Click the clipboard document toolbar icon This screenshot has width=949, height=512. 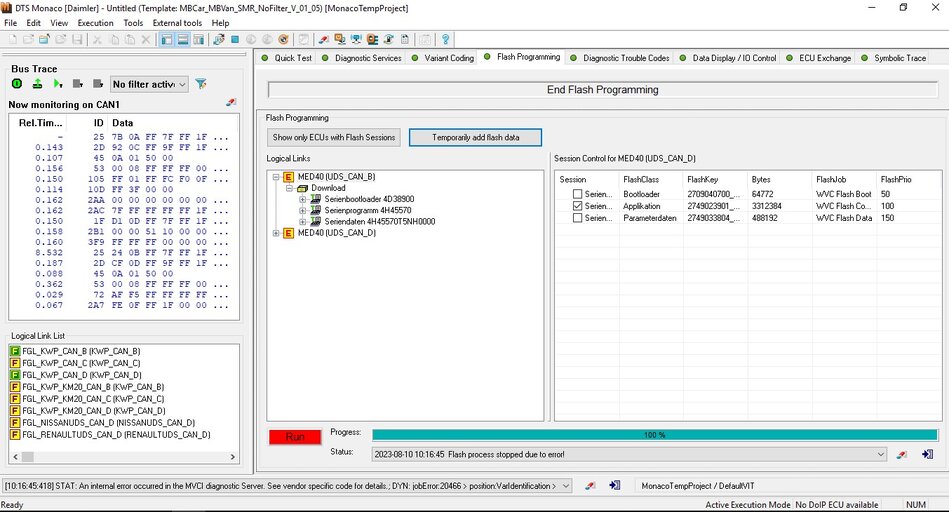click(405, 39)
